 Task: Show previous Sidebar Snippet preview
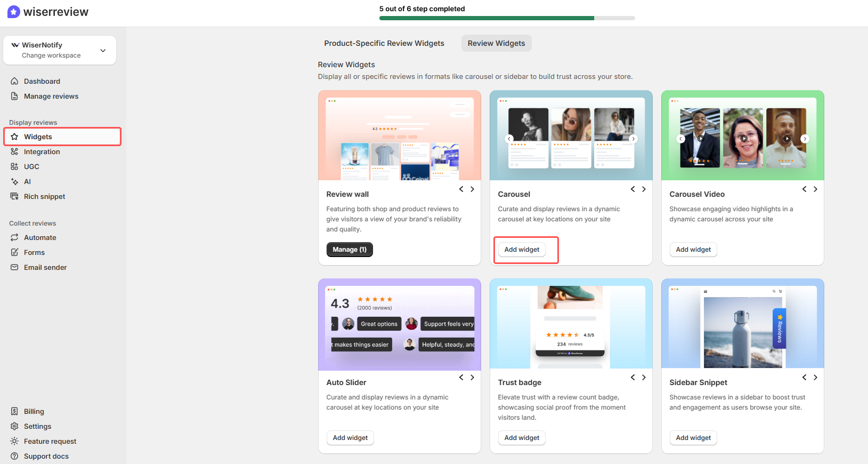tap(805, 377)
